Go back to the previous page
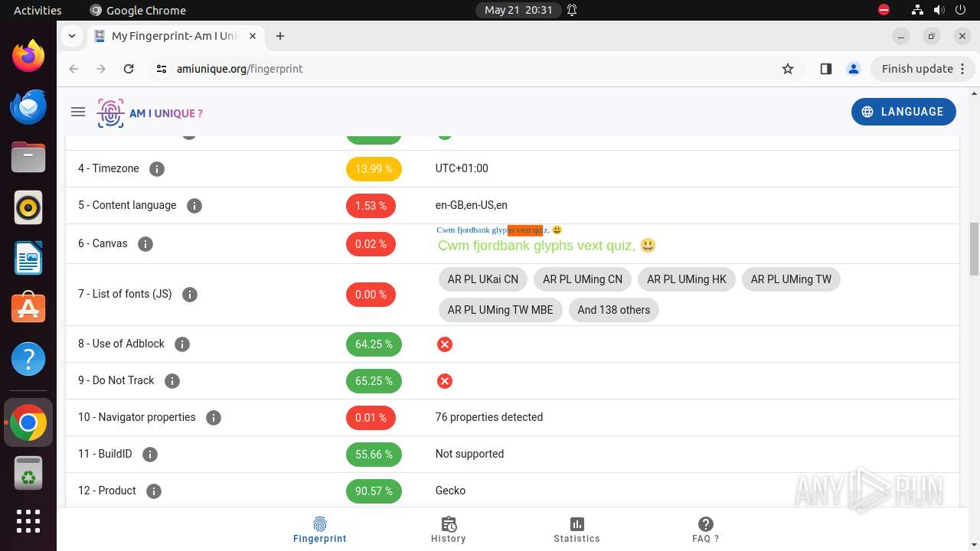This screenshot has height=551, width=980. pyautogui.click(x=73, y=69)
